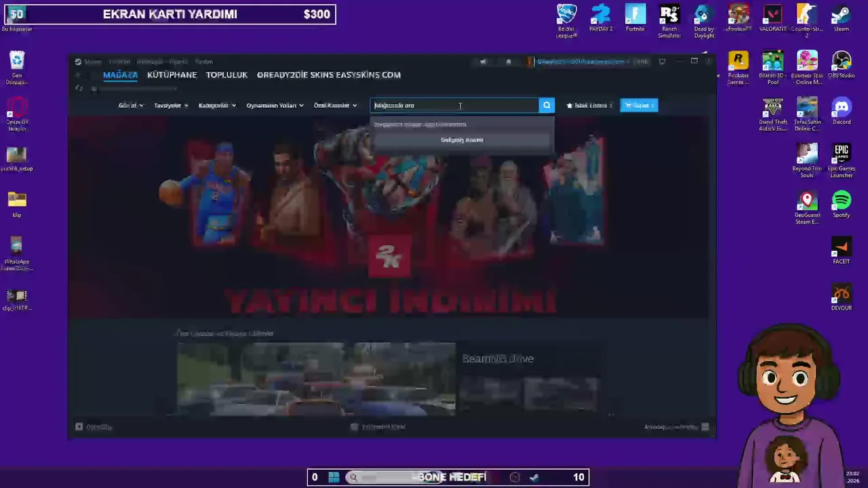
Task: Open the VALORANT desktop icon
Action: (x=772, y=19)
